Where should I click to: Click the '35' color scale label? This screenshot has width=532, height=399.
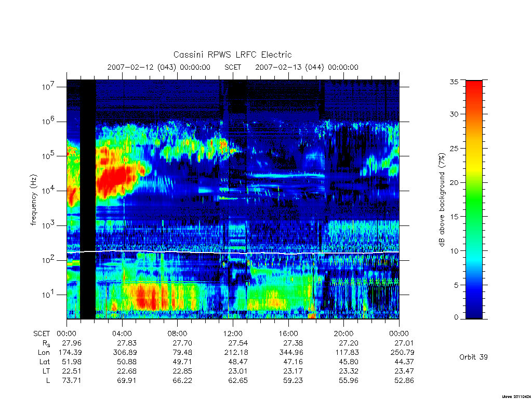(454, 82)
